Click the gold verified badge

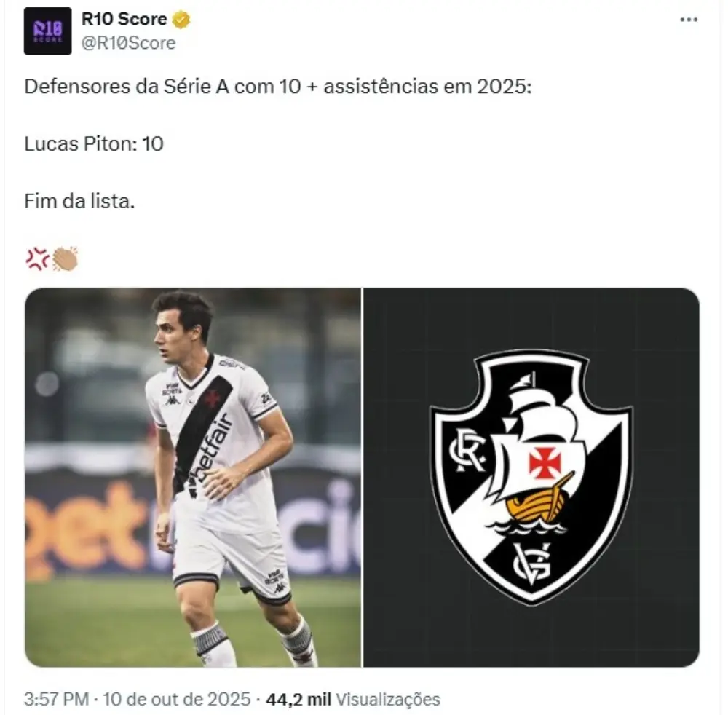[181, 20]
